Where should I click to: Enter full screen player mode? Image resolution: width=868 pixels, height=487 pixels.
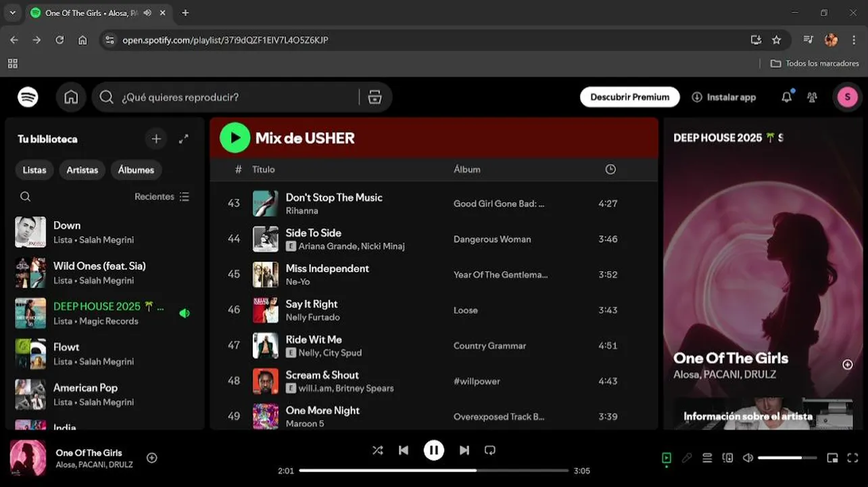(852, 458)
